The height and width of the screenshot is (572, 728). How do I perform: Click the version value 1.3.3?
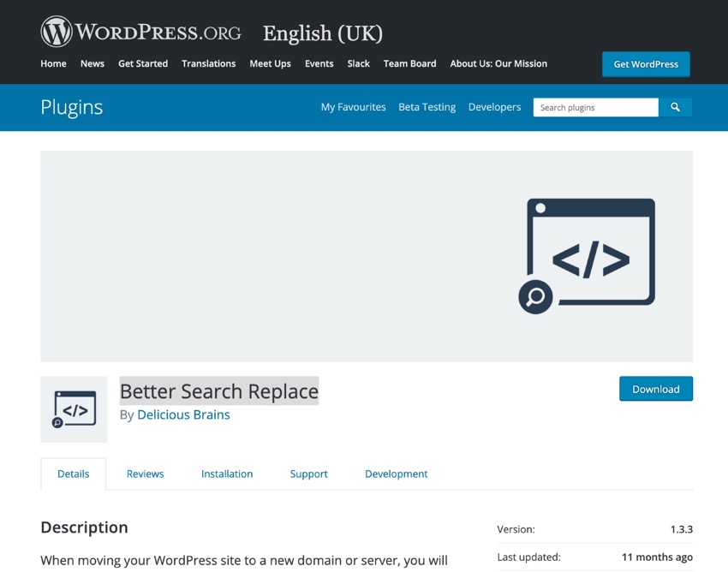pos(682,529)
